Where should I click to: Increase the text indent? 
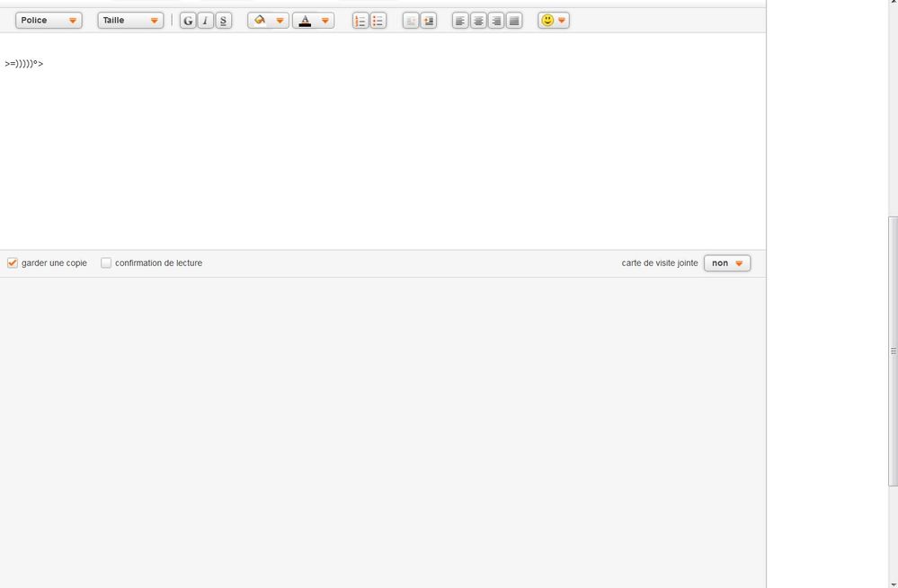click(429, 21)
